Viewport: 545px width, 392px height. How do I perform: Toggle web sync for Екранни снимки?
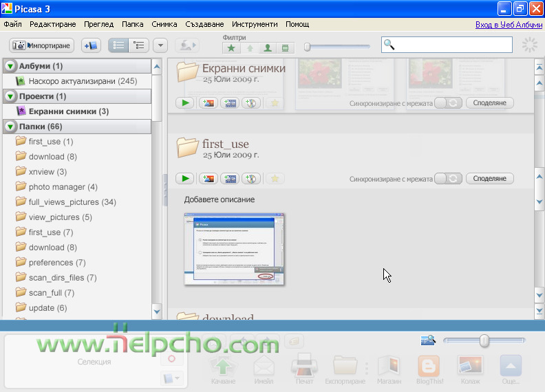[x=448, y=103]
